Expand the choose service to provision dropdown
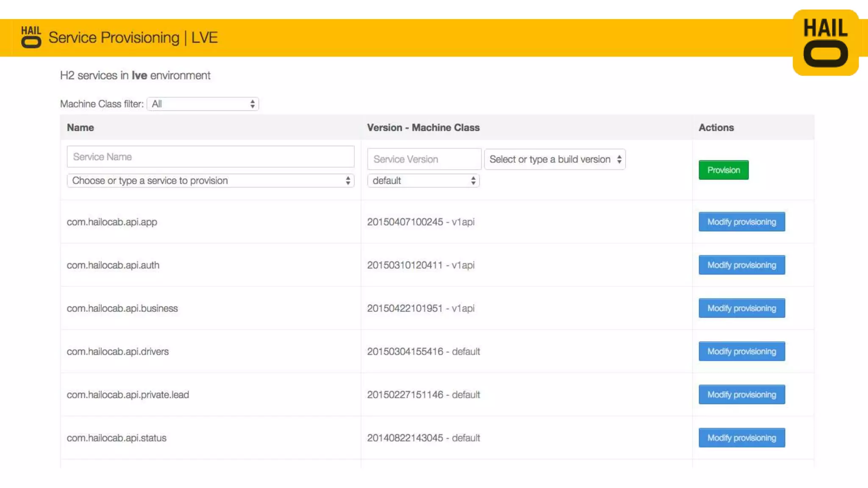Screen dimensions: 868x488 click(210, 181)
